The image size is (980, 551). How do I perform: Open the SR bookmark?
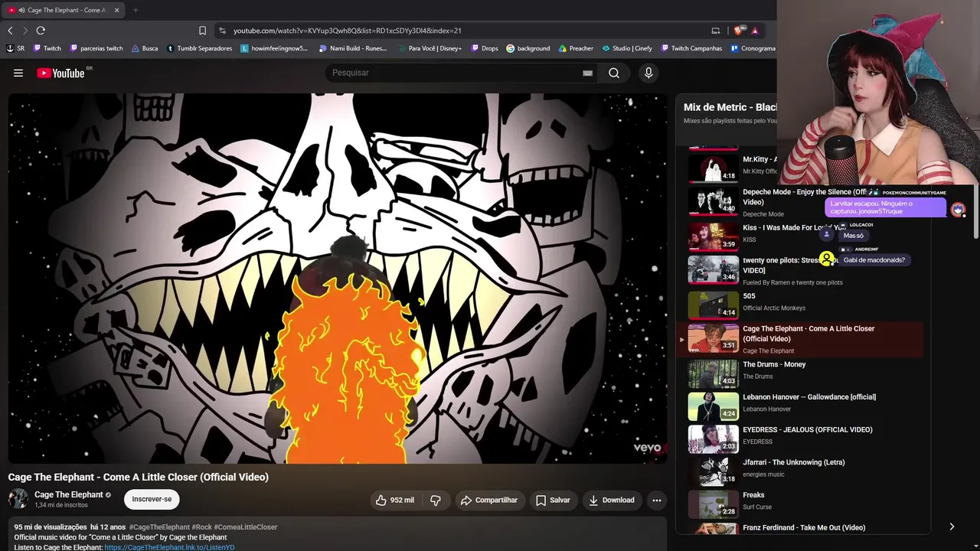coord(15,48)
